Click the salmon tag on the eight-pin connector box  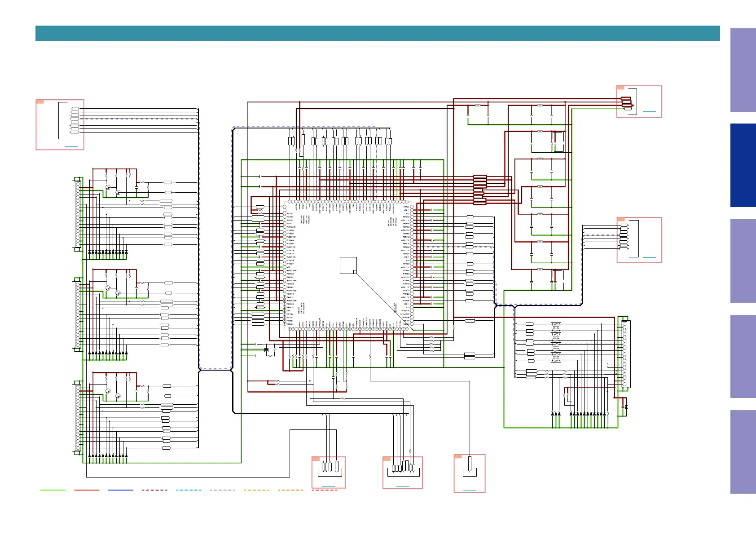pyautogui.click(x=40, y=102)
